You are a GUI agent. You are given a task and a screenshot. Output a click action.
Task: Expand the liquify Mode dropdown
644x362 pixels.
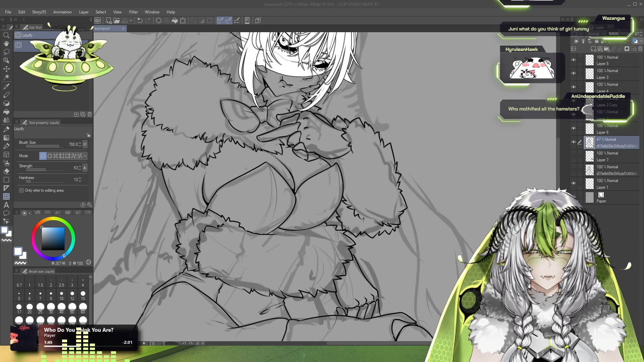point(85,156)
